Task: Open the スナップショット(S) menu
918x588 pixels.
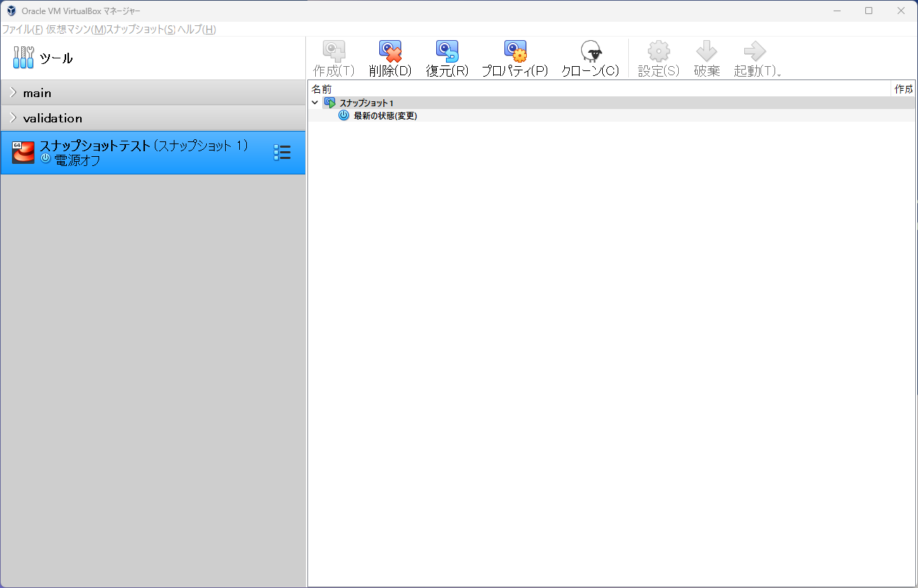Action: pyautogui.click(x=141, y=30)
